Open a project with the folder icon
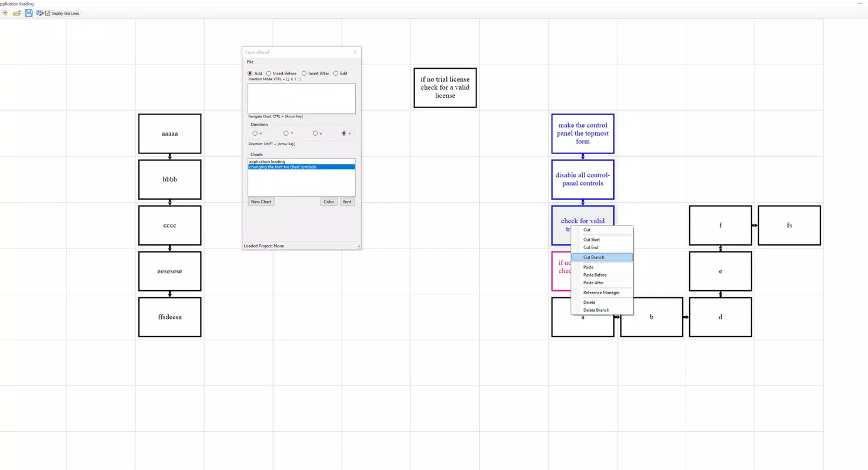The height and width of the screenshot is (470, 868). (x=17, y=13)
